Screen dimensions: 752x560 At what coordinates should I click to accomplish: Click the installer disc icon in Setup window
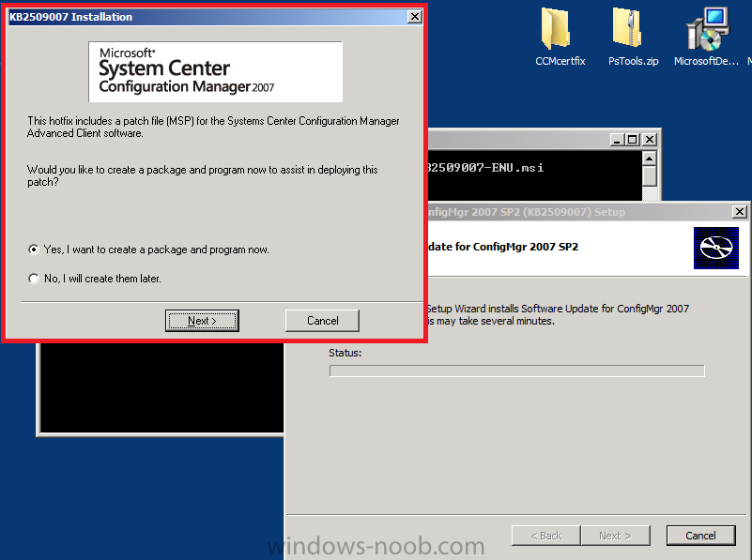point(716,248)
